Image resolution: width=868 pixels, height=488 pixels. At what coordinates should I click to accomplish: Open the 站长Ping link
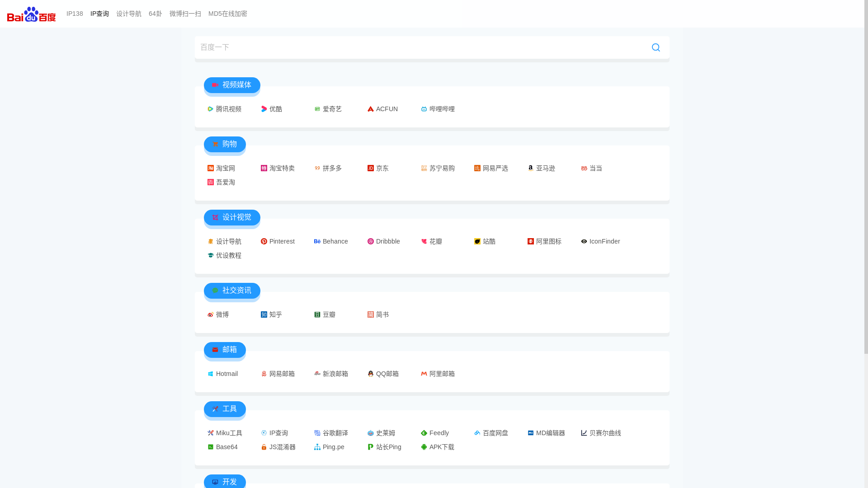384,447
